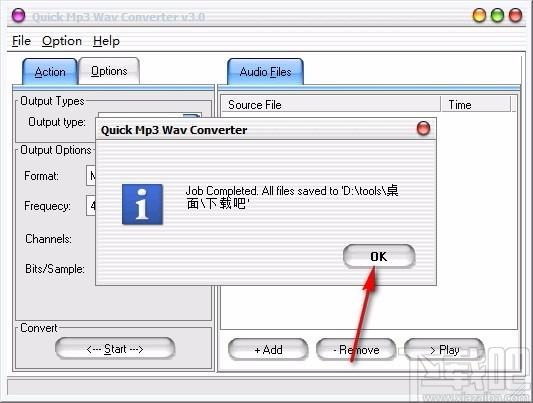
Task: Click the + Add button
Action: click(x=268, y=349)
